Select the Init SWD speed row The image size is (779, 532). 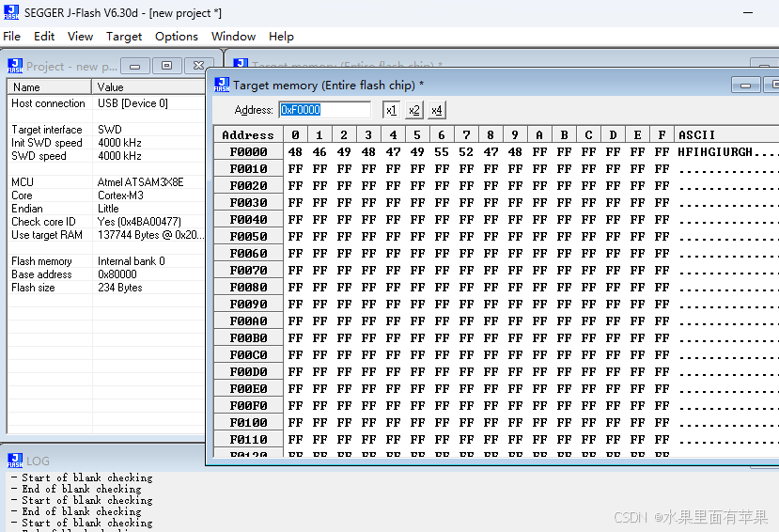click(x=106, y=143)
